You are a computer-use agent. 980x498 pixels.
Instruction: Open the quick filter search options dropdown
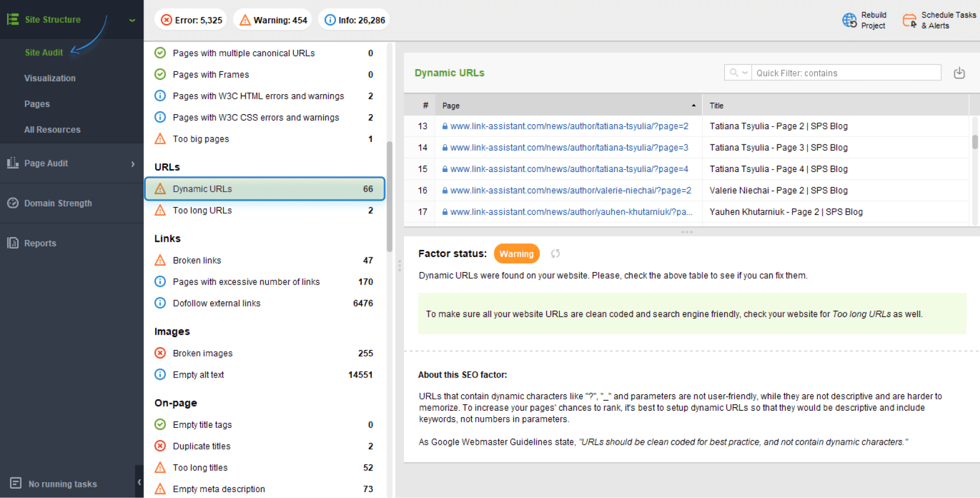coord(738,73)
